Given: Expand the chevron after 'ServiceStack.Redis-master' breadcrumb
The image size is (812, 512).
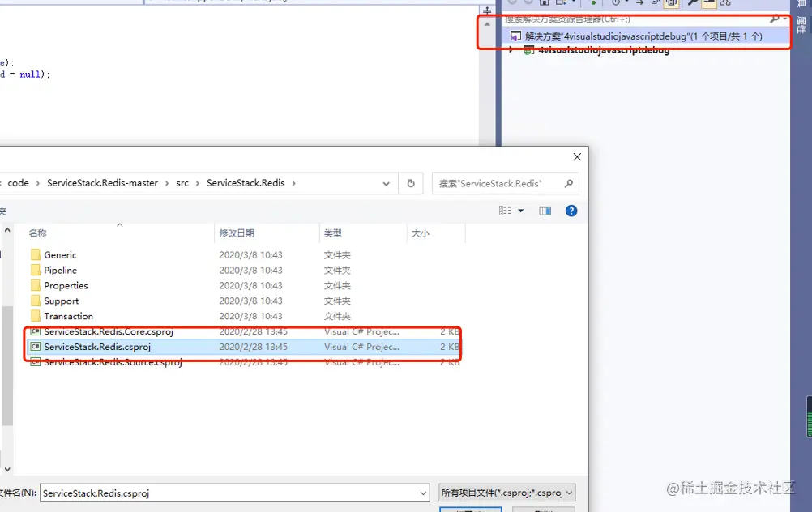Looking at the screenshot, I should 167,183.
